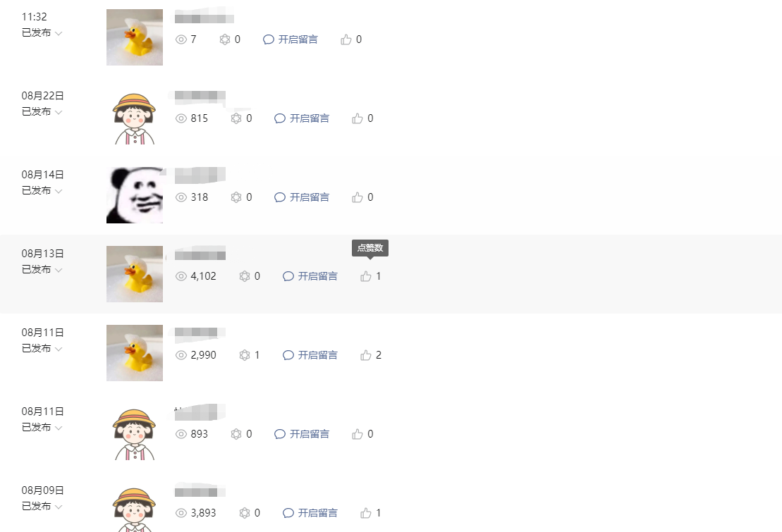
Task: Click the thumbs-up icon on the 08月09日 article
Action: click(x=365, y=512)
